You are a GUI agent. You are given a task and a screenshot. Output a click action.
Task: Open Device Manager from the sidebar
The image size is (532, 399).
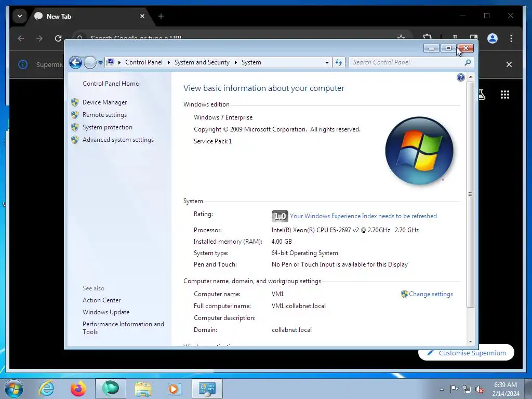click(x=104, y=102)
